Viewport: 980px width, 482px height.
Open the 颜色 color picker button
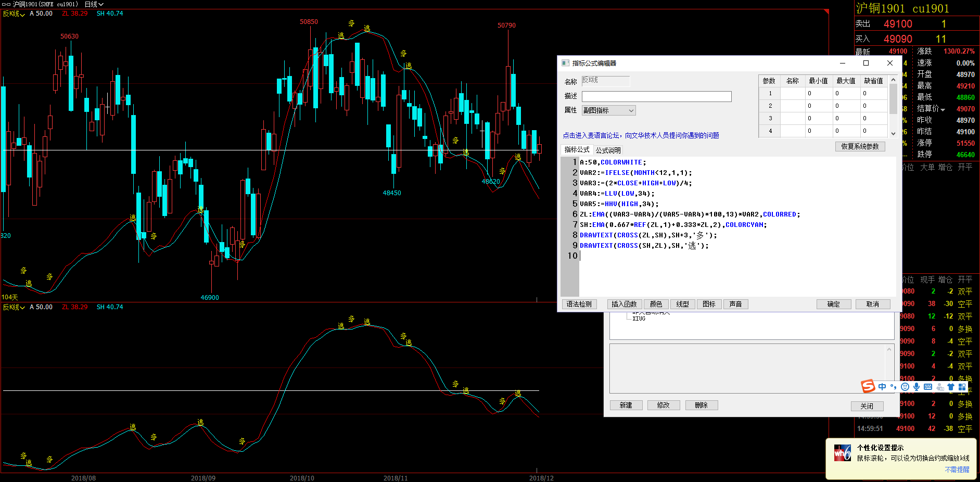656,305
